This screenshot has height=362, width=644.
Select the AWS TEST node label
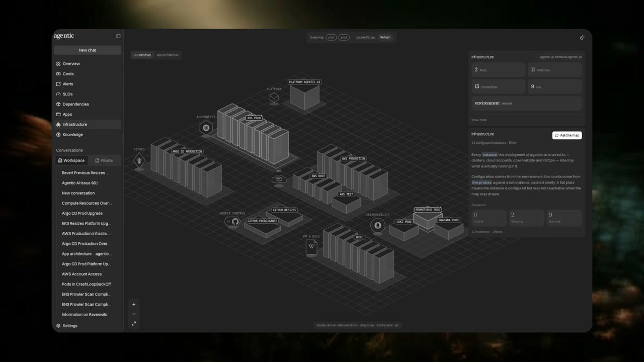tap(346, 195)
